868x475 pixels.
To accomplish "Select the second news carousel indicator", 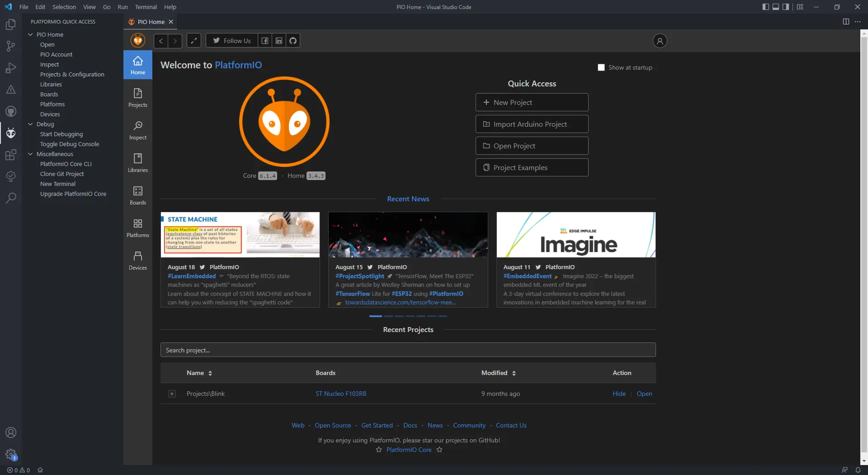I will 388,316.
